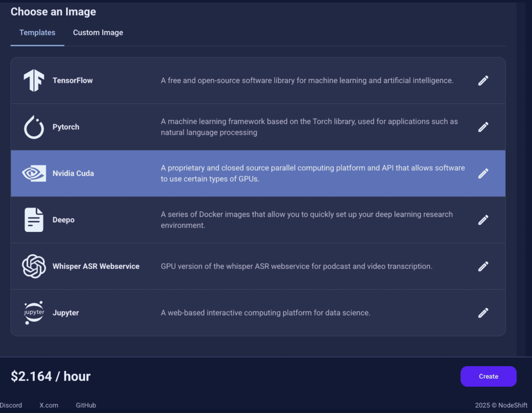This screenshot has width=532, height=413.
Task: Click the $2.164 / hour price text
Action: pyautogui.click(x=50, y=376)
